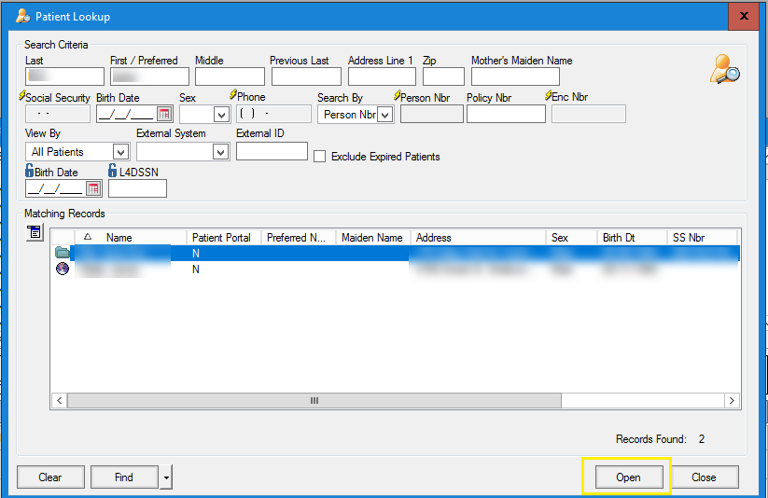
Task: Click the Patient Lookup title bar icon
Action: point(23,16)
